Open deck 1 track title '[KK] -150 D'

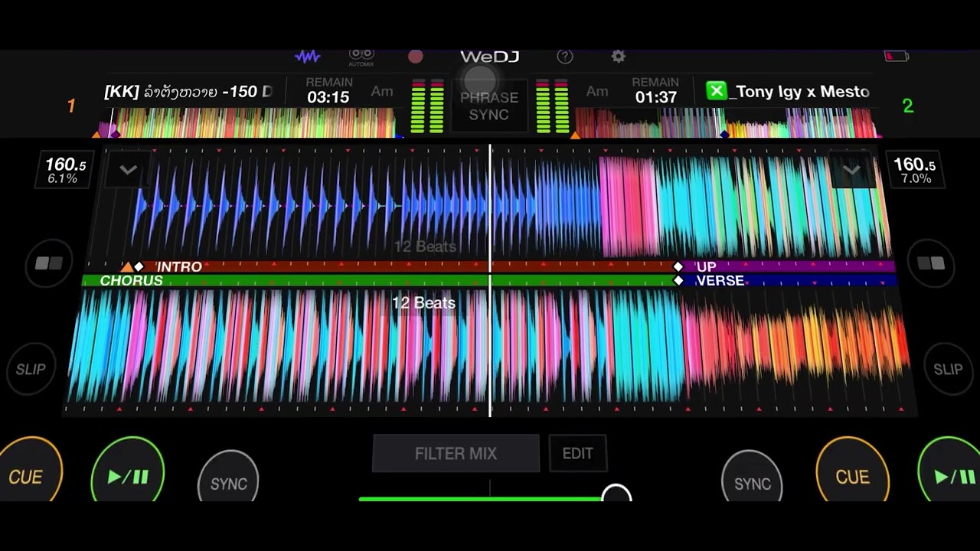coord(188,92)
